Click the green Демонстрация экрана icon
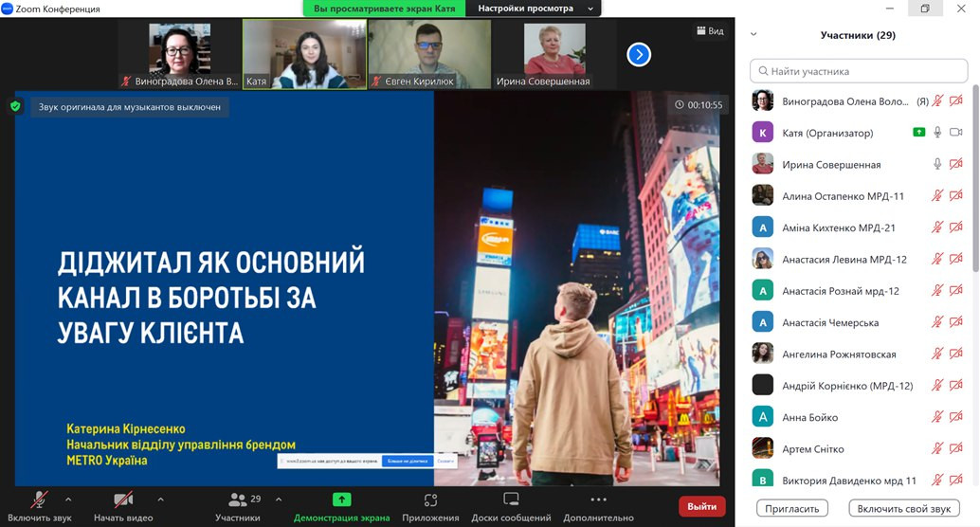980x527 pixels. (342, 500)
